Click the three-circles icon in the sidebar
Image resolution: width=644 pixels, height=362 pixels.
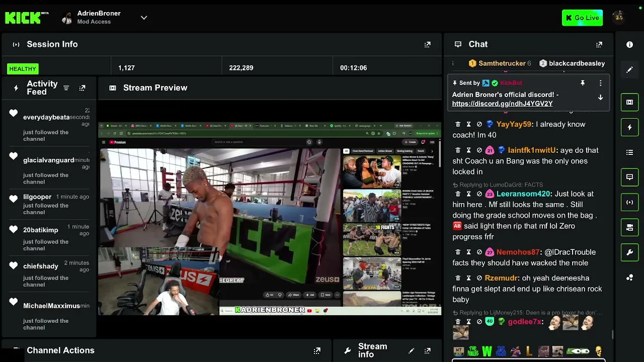[x=629, y=278]
